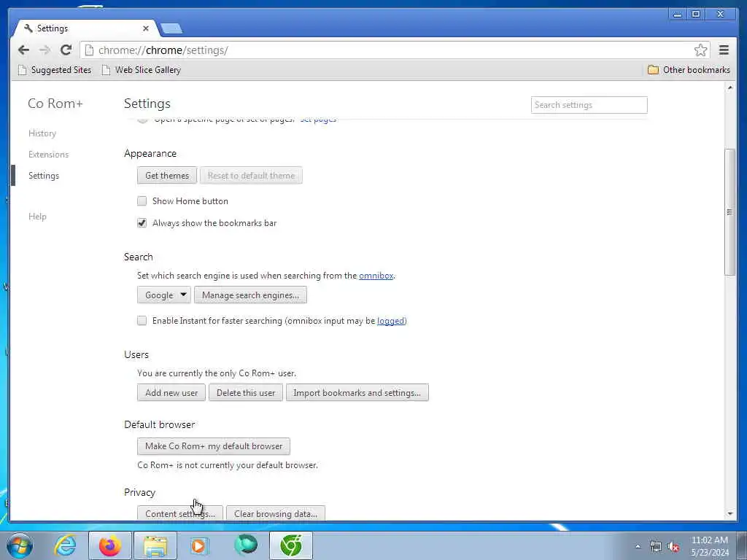747x560 pixels.
Task: Open the media player taskbar icon
Action: (199, 545)
